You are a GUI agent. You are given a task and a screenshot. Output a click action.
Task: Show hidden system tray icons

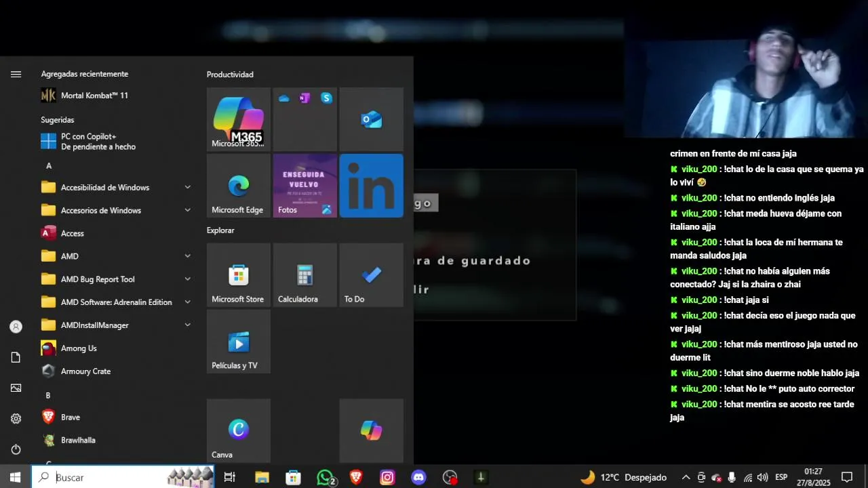[686, 477]
